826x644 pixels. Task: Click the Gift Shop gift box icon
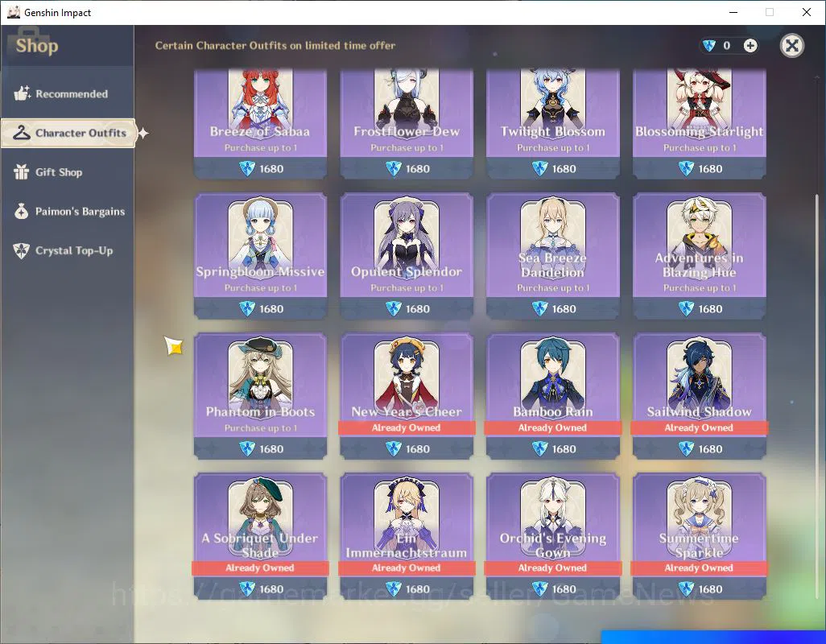pos(21,171)
